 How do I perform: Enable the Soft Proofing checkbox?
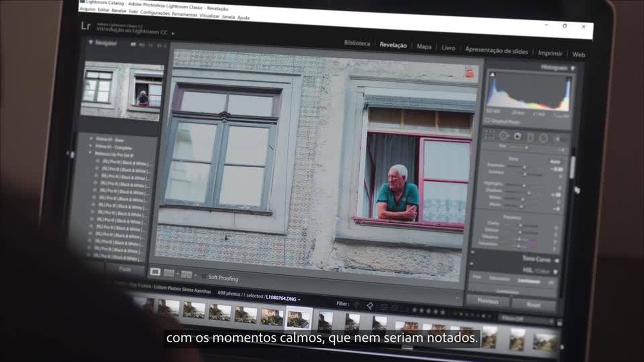[x=204, y=276]
